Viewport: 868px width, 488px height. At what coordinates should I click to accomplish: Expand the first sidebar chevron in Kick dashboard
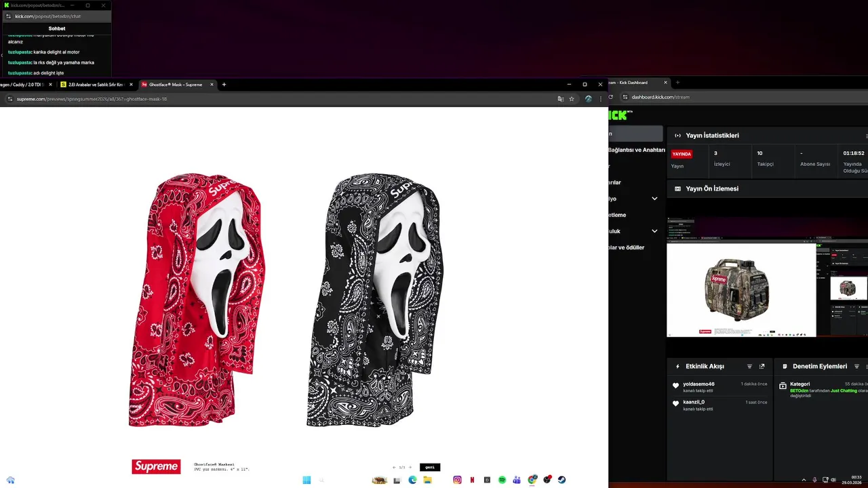pyautogui.click(x=654, y=199)
